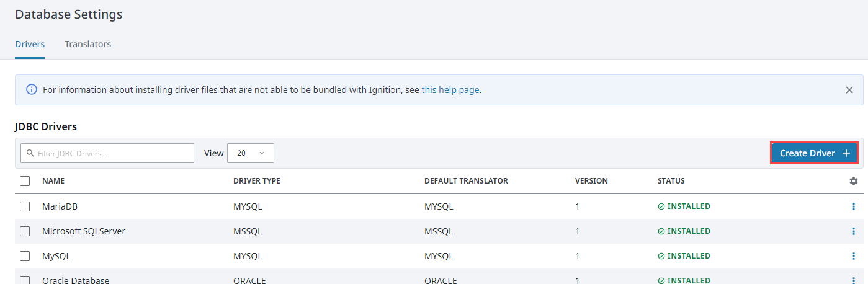Open MariaDB row three-dot menu

pyautogui.click(x=854, y=206)
